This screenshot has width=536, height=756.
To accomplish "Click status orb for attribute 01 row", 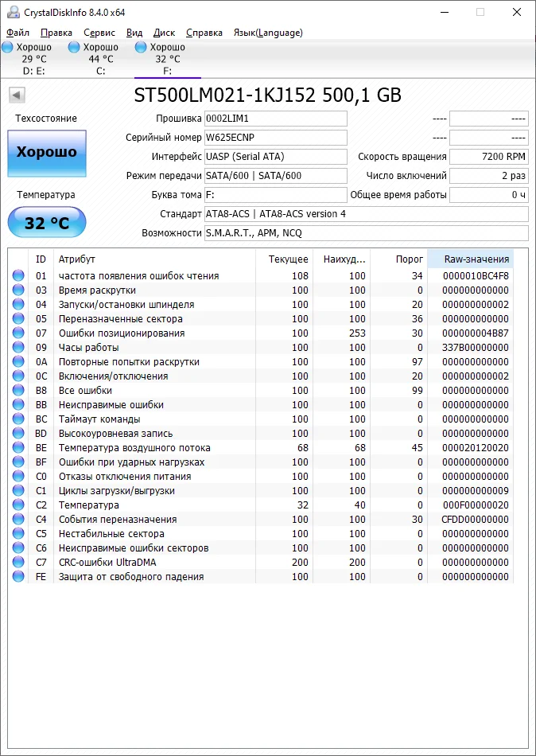I will (18, 276).
